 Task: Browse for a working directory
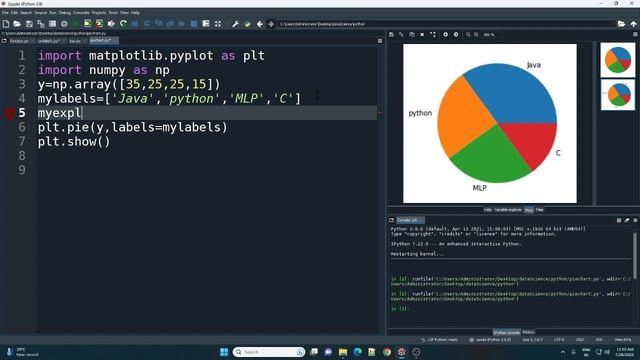(621, 24)
